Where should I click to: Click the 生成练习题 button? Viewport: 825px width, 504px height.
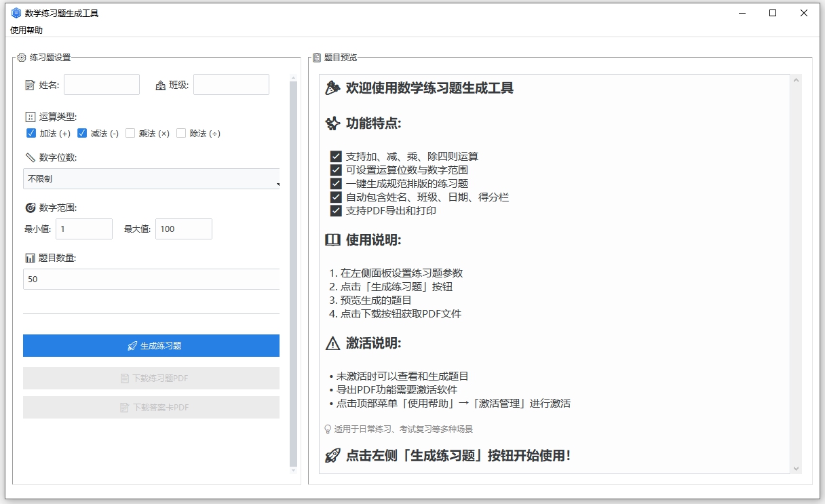point(151,345)
